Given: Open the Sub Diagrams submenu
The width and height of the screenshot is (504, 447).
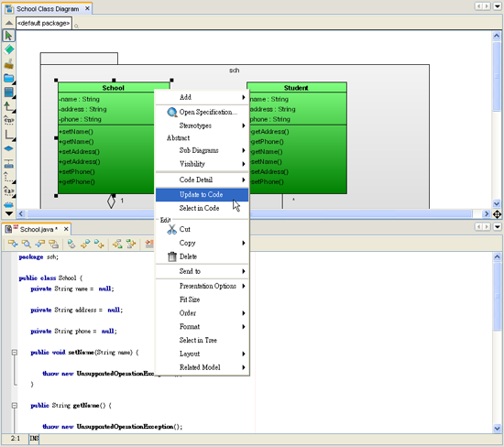Looking at the screenshot, I should click(x=202, y=150).
